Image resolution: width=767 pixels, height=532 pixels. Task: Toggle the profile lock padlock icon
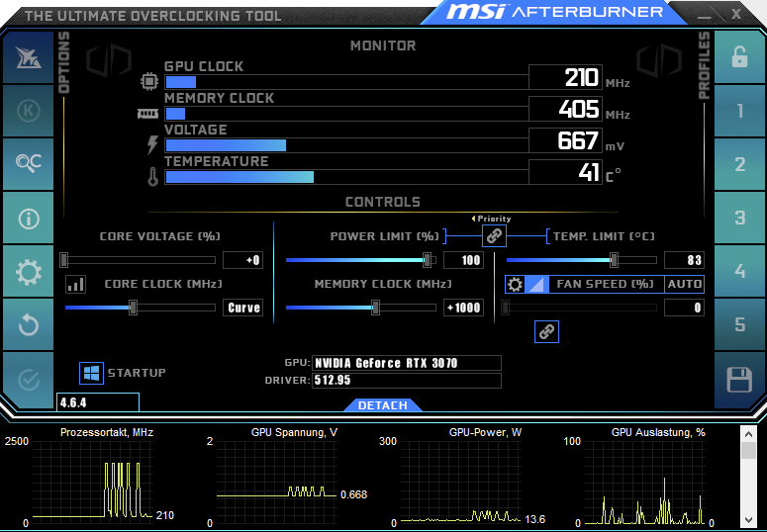(739, 57)
